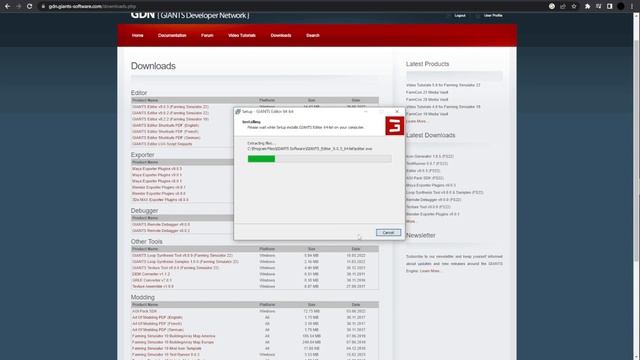The image size is (640, 360).
Task: Click the Logout link
Action: tap(460, 16)
